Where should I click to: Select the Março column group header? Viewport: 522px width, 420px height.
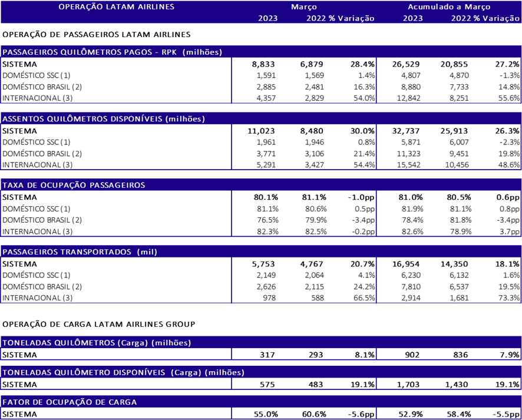point(303,7)
